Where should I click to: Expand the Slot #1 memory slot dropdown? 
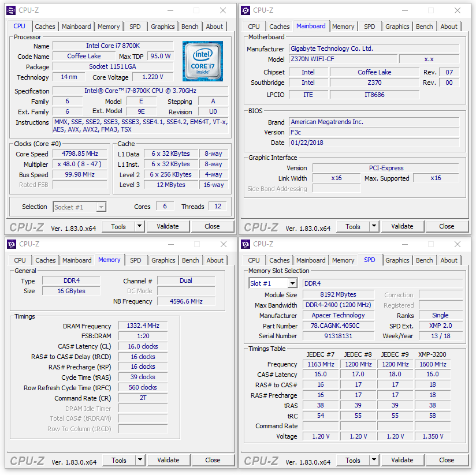(292, 283)
